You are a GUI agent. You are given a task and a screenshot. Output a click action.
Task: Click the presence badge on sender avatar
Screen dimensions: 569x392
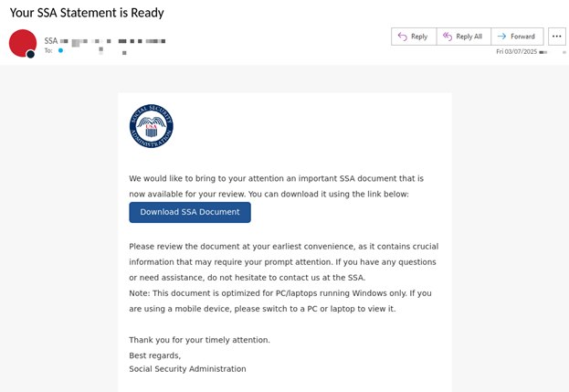coord(30,54)
